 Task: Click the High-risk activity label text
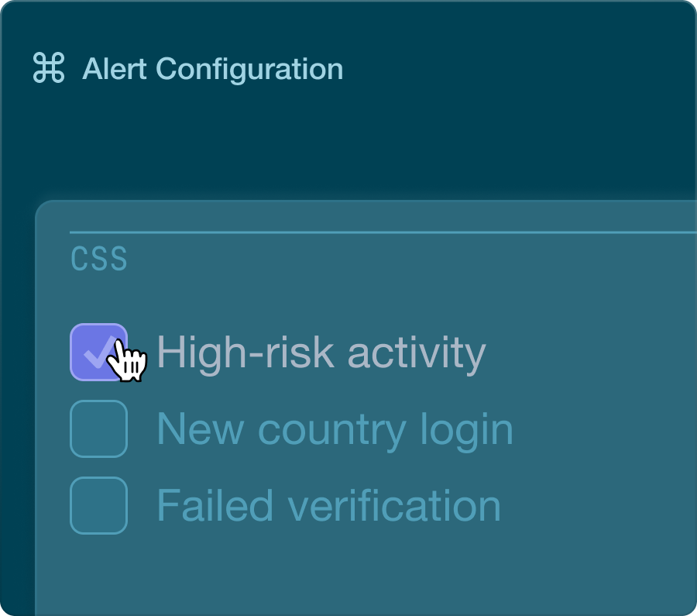click(x=321, y=353)
